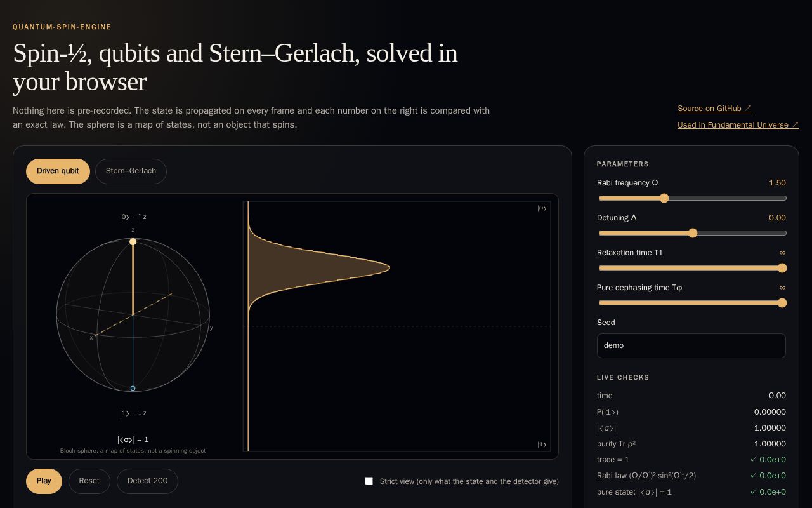Click the QUANTUM-SPIN-ENGINE header label
Screen dimensions: 812x508
click(x=62, y=27)
